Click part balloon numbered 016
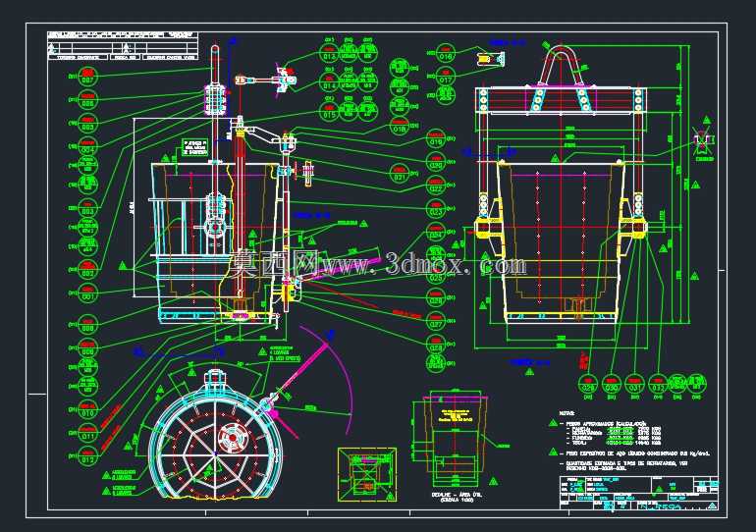The image size is (756, 532). (446, 53)
